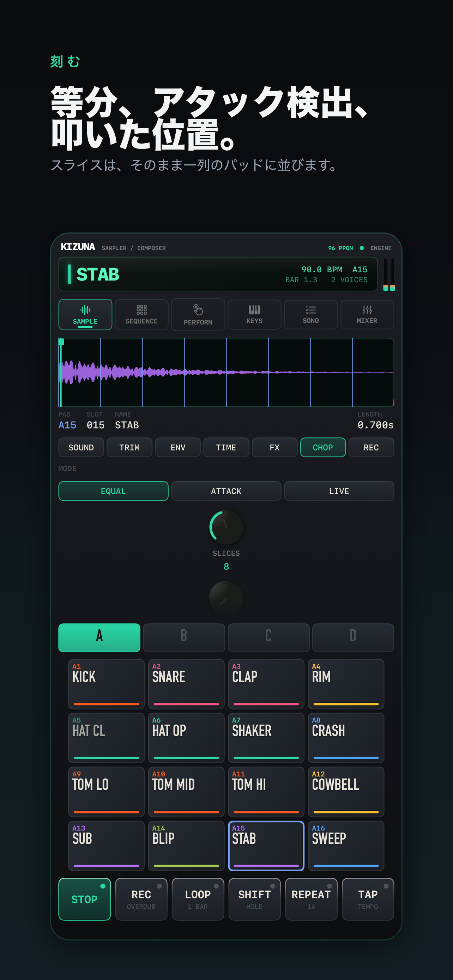Screen dimensions: 453x980
Task: Open the FX sub-tab
Action: [x=274, y=447]
